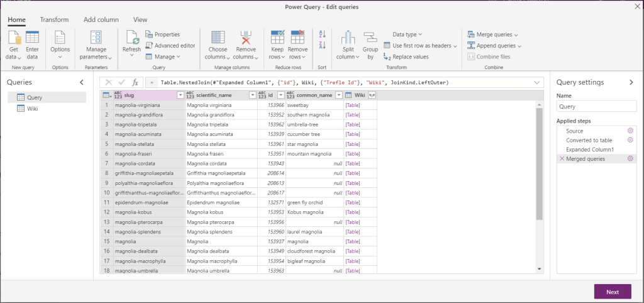Confirm formula with the checkmark icon
The image size is (644, 303).
[x=122, y=82]
